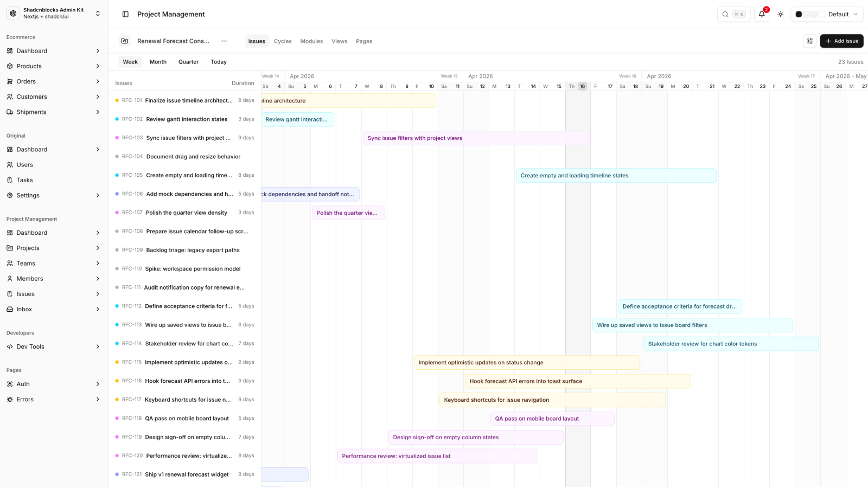This screenshot has width=868, height=488.
Task: Open the Original Dashboard link
Action: point(54,150)
